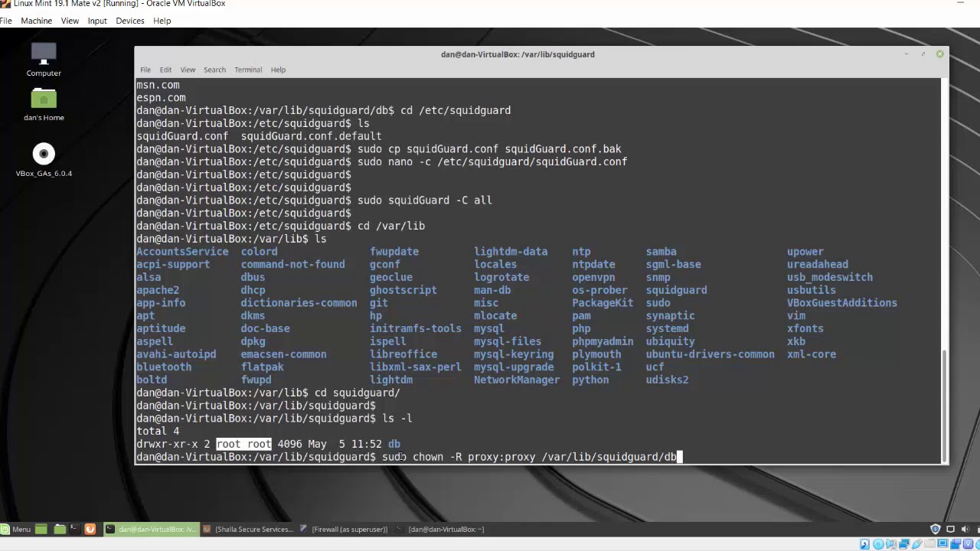This screenshot has width=980, height=551.
Task: Open the terminal's Search menu
Action: pyautogui.click(x=214, y=70)
